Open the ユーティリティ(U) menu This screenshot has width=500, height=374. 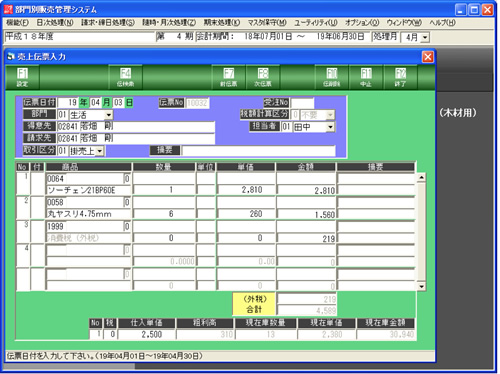click(316, 23)
